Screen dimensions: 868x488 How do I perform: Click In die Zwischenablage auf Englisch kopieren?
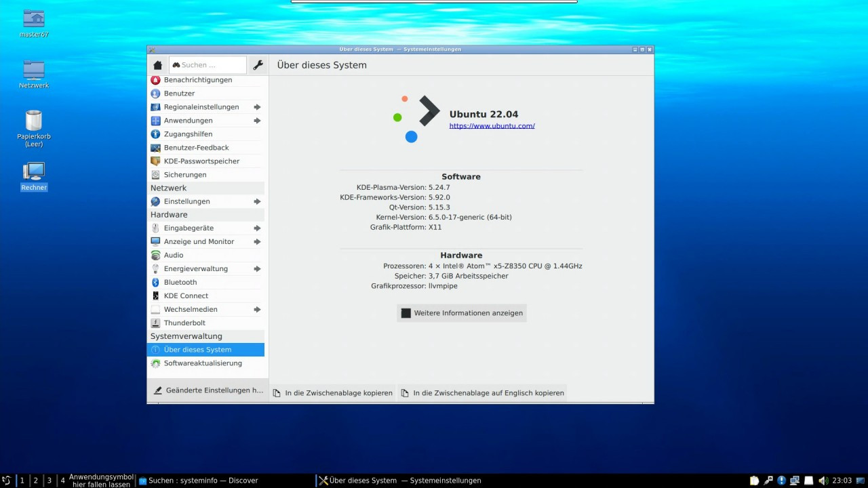[482, 393]
